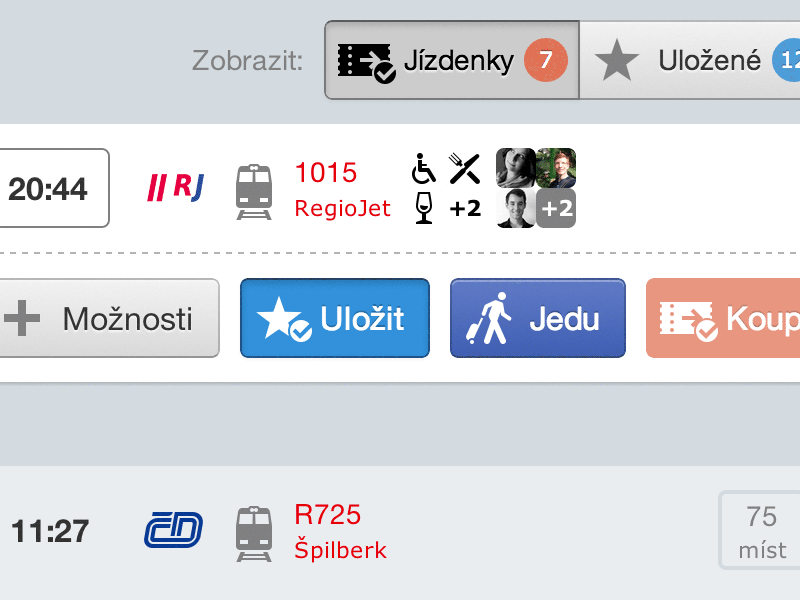800x600 pixels.
Task: Click the RegioJet carrier logo
Action: point(174,186)
